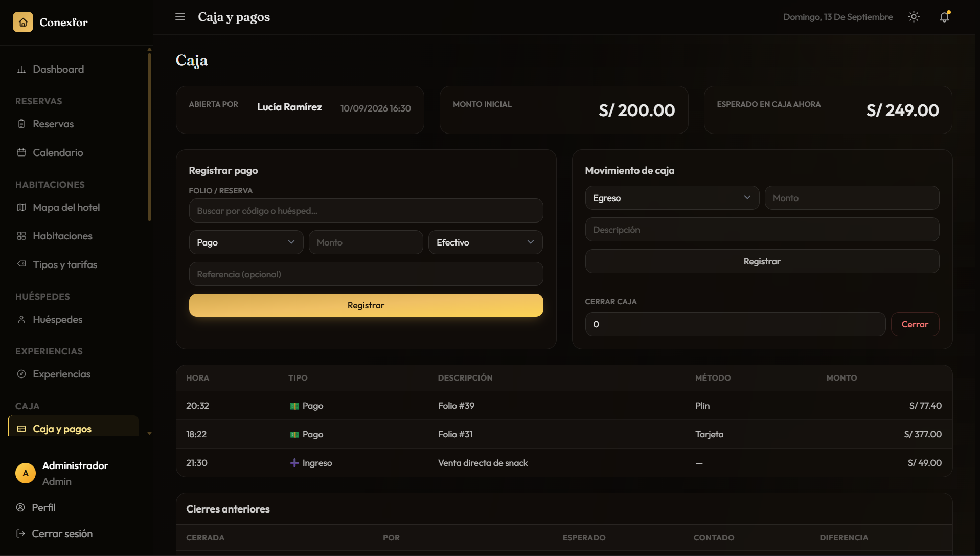Image resolution: width=980 pixels, height=556 pixels.
Task: Click the Cerrar sesión logout icon
Action: pyautogui.click(x=20, y=533)
